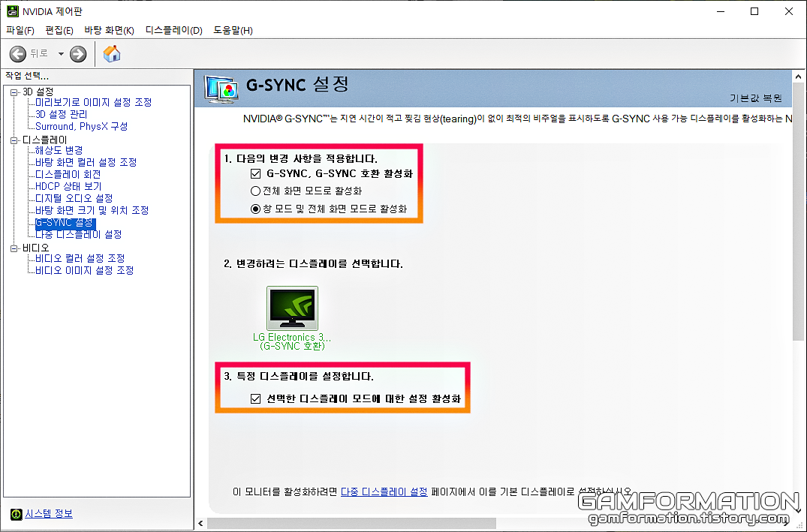Screen dimensions: 807x532
Task: Select HDCP 상태 보기
Action: (68, 186)
